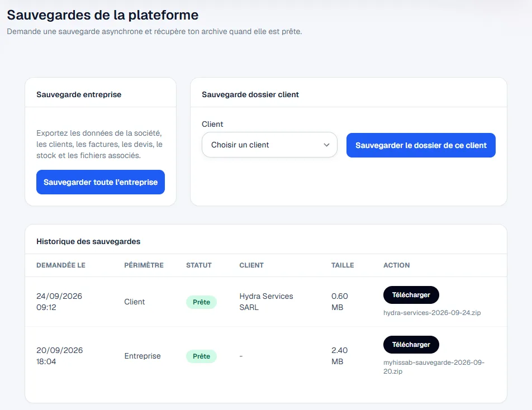Click "Sauvegarder toute l'entreprise" button
Viewport: 532px width, 410px height.
click(101, 182)
